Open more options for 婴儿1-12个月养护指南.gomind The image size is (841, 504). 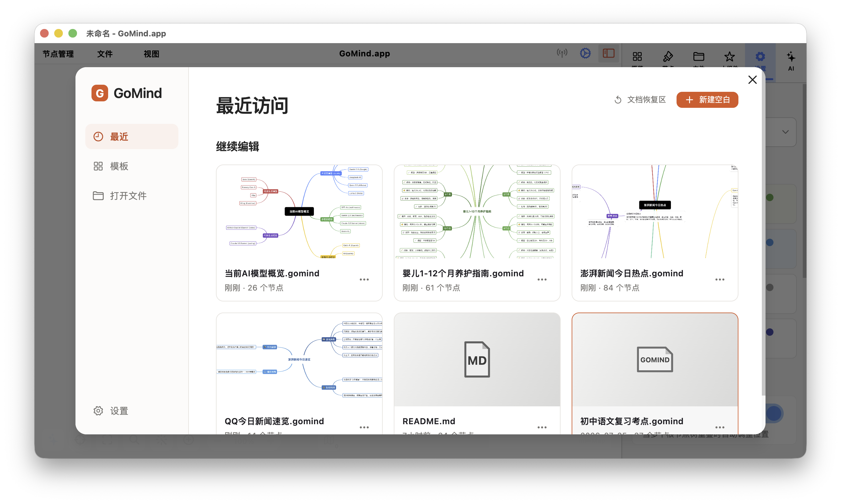(x=542, y=279)
